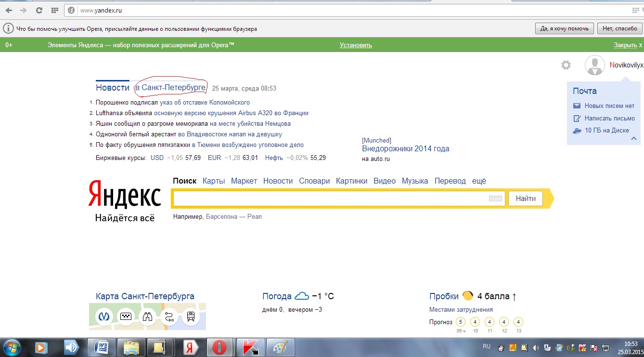The width and height of the screenshot is (644, 357).
Task: Open the Yandex browser taskbar icon
Action: coord(190,347)
